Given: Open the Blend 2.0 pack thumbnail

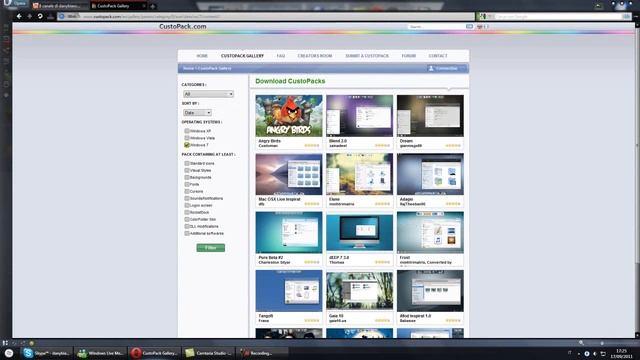Looking at the screenshot, I should (360, 116).
